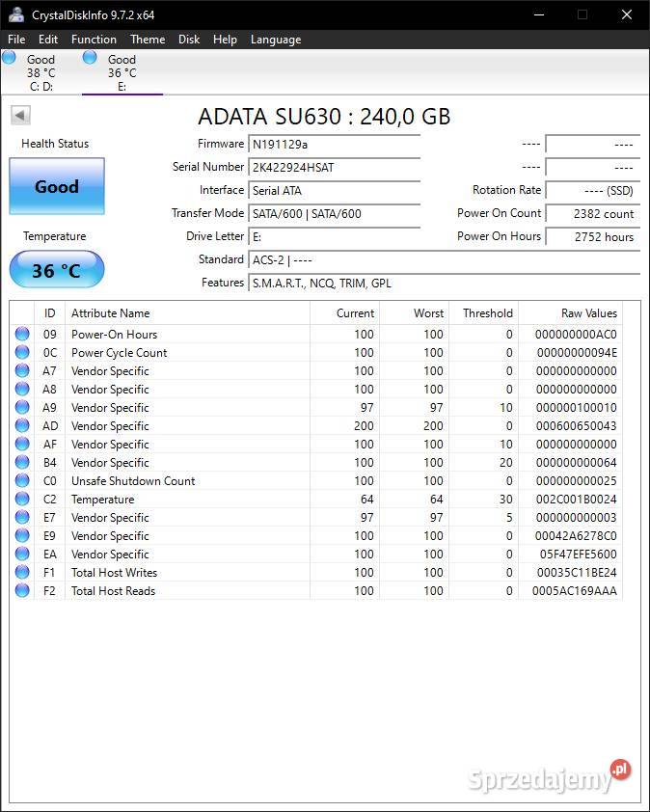Screen dimensions: 650x812
Task: Click the 36 °C temperature button
Action: pyautogui.click(x=57, y=269)
